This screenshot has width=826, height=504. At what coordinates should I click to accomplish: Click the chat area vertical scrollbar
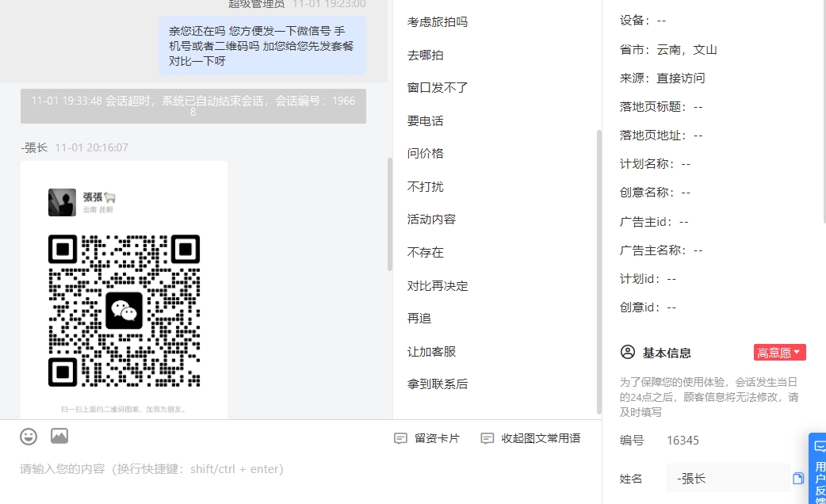(x=390, y=214)
